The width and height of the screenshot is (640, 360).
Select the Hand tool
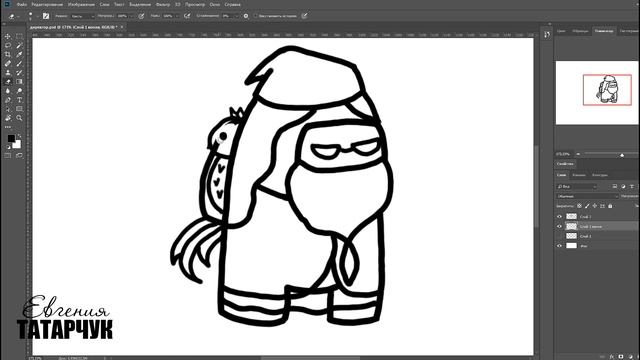tap(8, 118)
